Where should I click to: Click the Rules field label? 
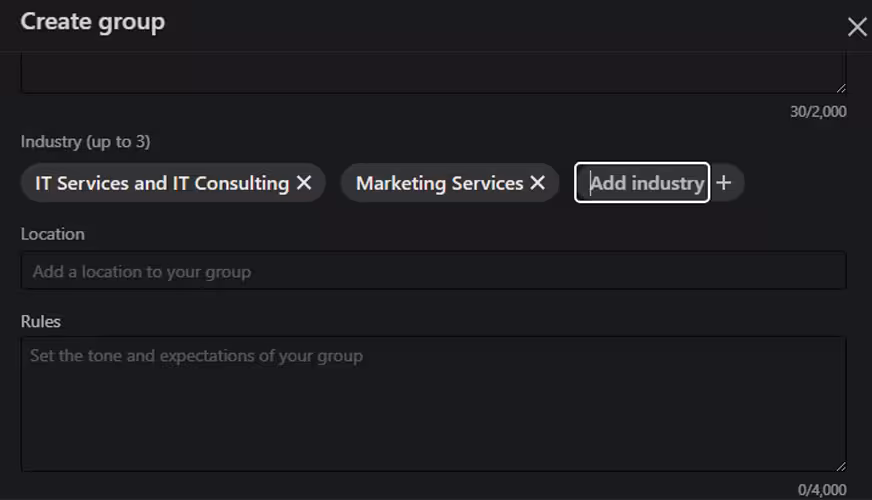click(x=41, y=322)
